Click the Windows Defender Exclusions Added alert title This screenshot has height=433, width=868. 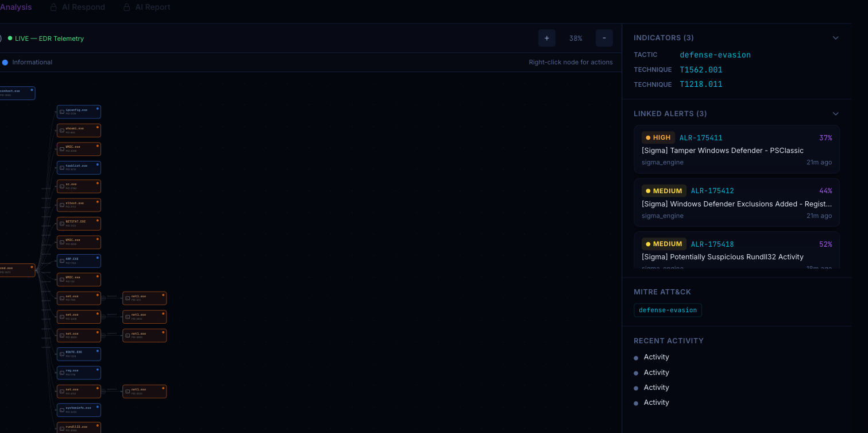(736, 204)
